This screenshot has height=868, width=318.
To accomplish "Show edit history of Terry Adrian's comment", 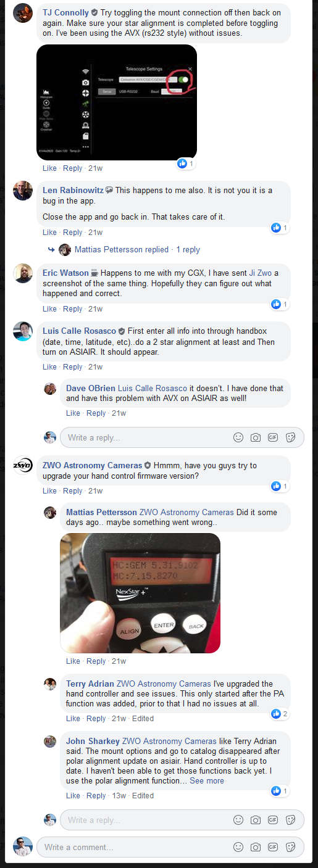I will 143,718.
